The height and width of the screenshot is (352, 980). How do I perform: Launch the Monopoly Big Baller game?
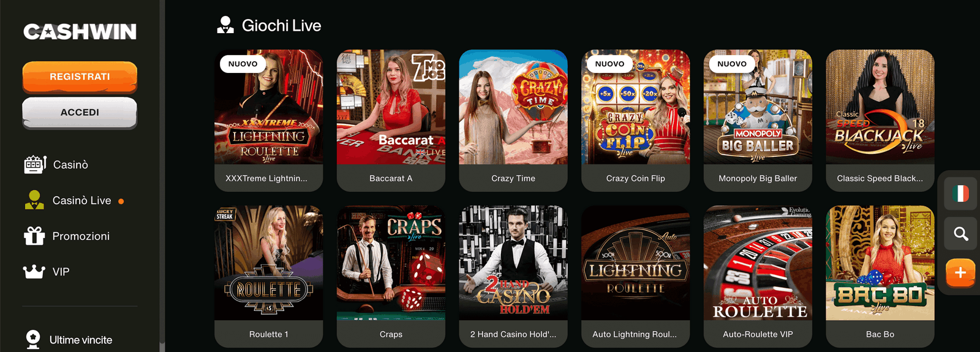click(x=758, y=120)
